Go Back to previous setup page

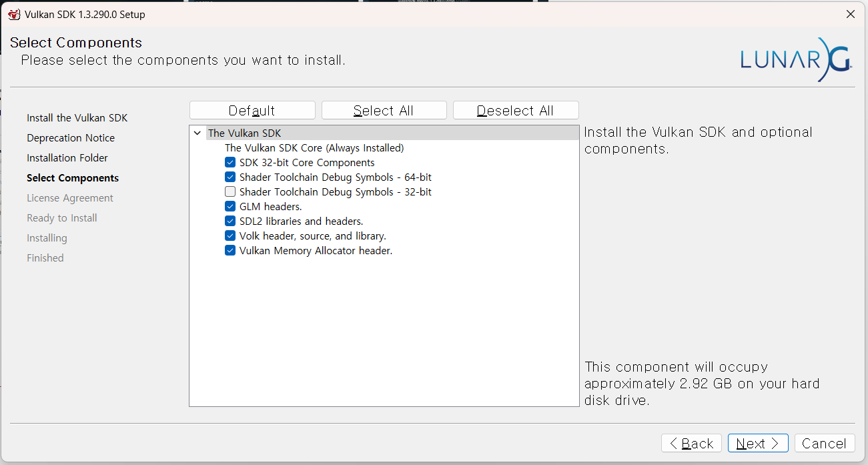[x=692, y=444]
